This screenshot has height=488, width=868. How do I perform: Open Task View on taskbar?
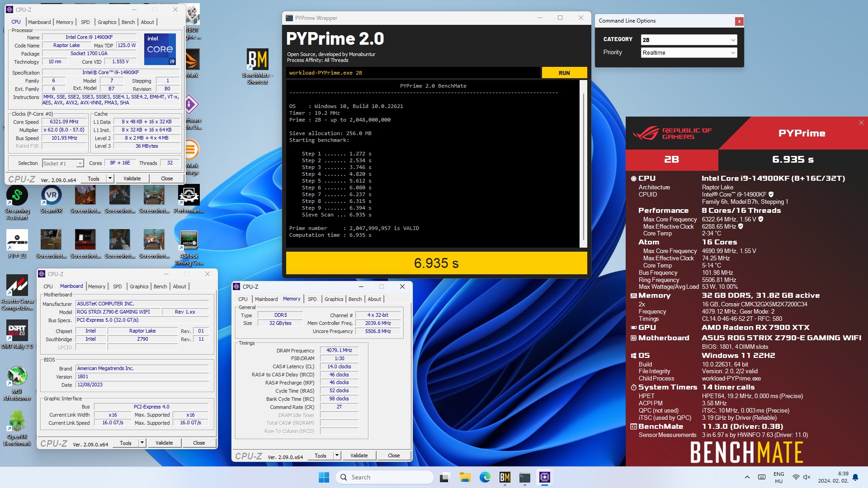(445, 477)
